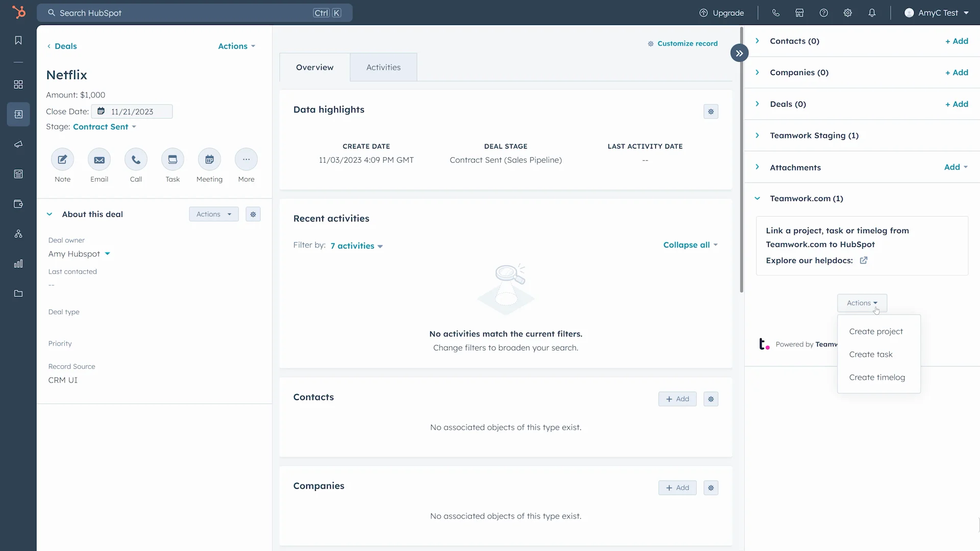Click the More icon for additional actions
Screen dimensions: 980x551
247,160
